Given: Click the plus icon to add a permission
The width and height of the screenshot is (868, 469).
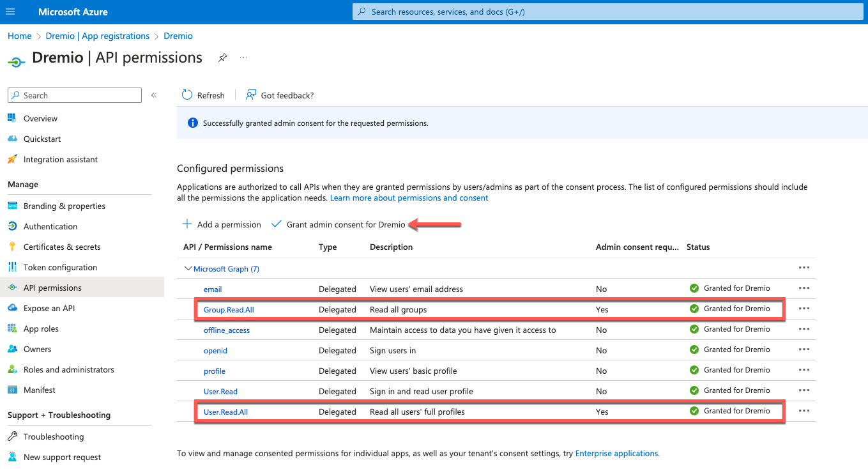Looking at the screenshot, I should pos(187,224).
